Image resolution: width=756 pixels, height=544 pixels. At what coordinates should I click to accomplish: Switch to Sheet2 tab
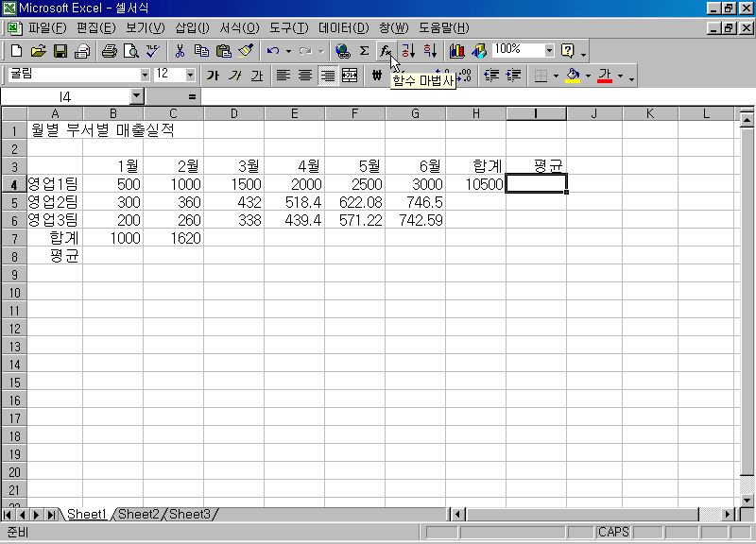point(139,514)
